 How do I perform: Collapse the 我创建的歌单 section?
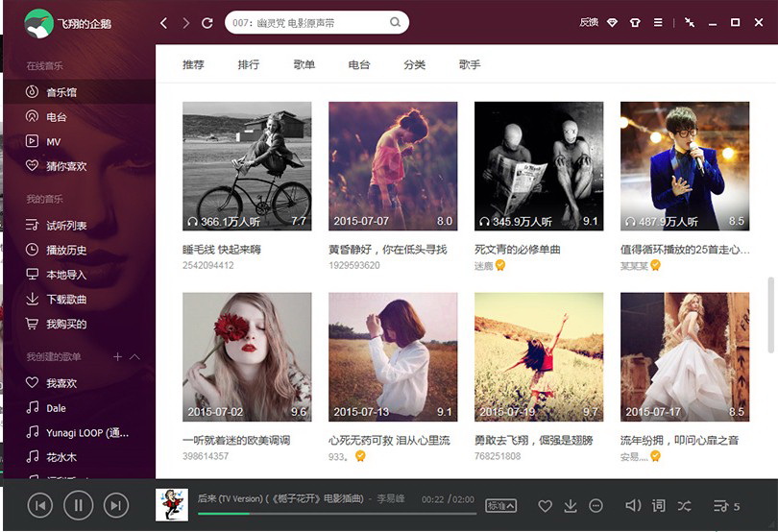134,357
